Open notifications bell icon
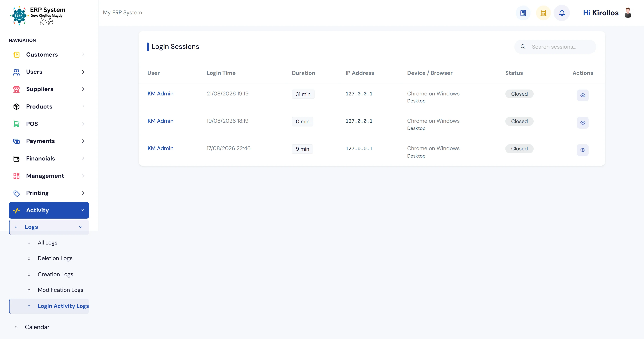 coord(562,13)
